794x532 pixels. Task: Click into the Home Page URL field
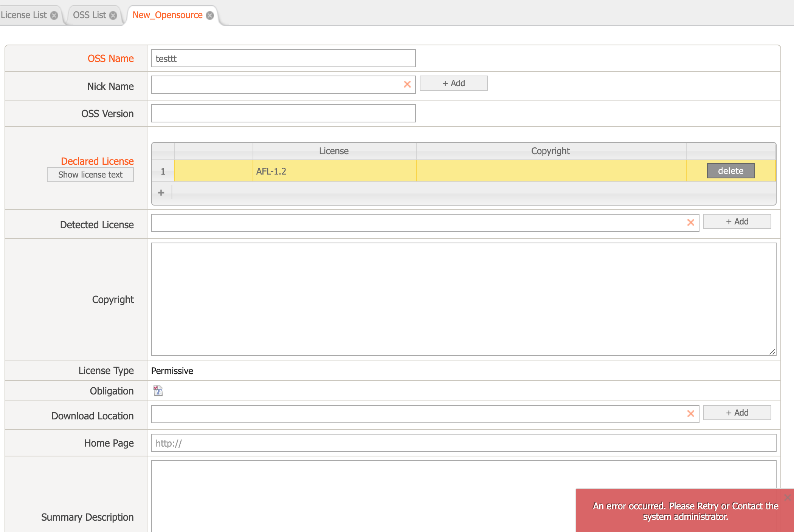click(x=464, y=443)
